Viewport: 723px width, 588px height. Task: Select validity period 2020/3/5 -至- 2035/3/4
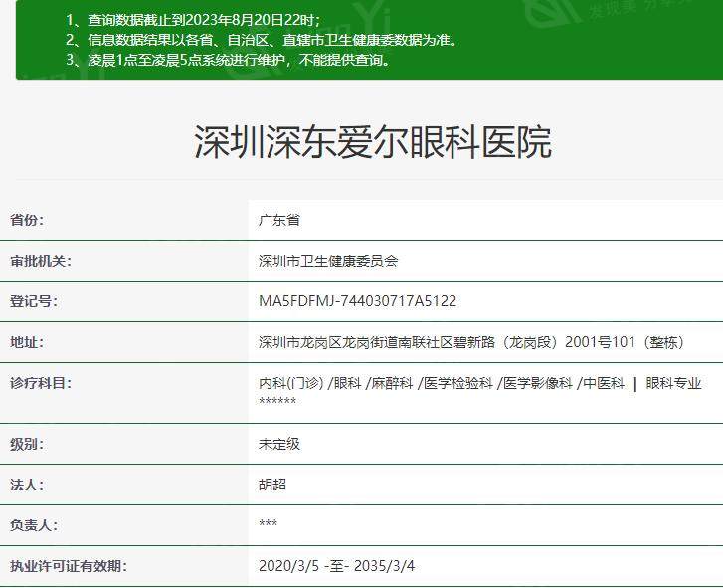[336, 566]
